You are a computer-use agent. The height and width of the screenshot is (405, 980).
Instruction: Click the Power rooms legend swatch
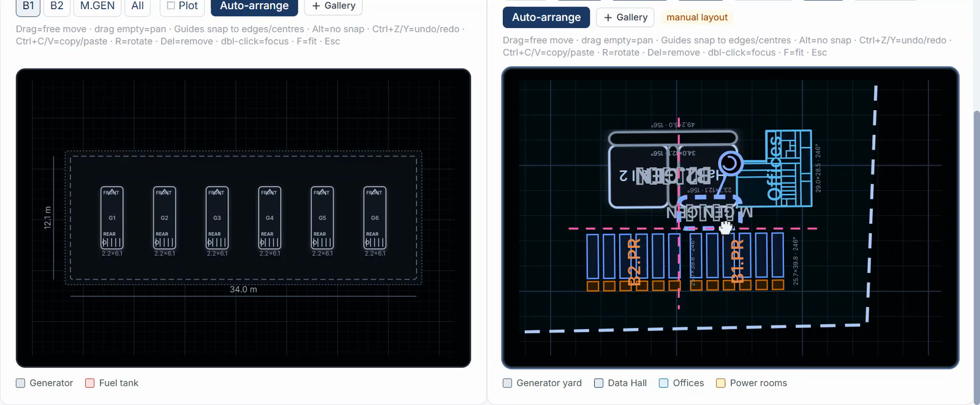721,383
